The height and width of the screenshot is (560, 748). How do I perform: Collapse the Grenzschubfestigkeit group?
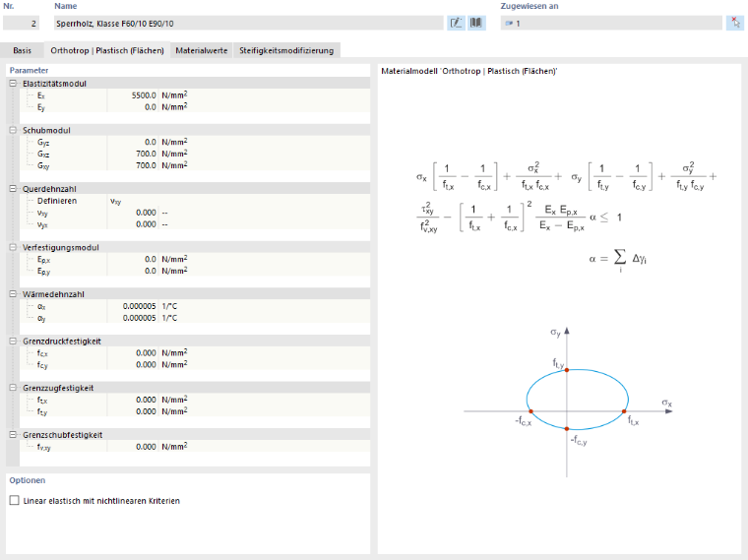(x=13, y=435)
